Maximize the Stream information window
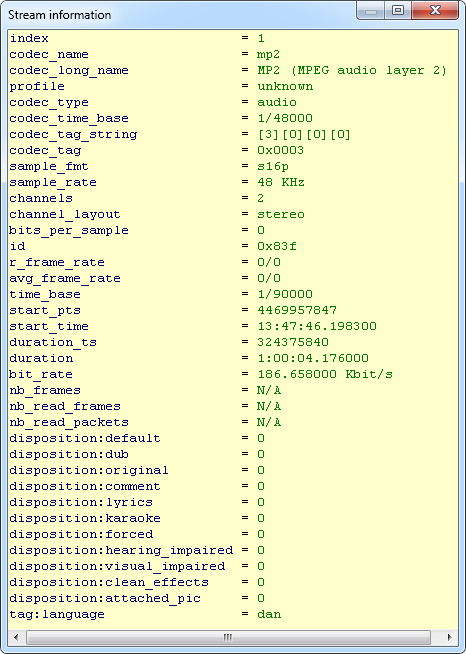 [x=398, y=10]
